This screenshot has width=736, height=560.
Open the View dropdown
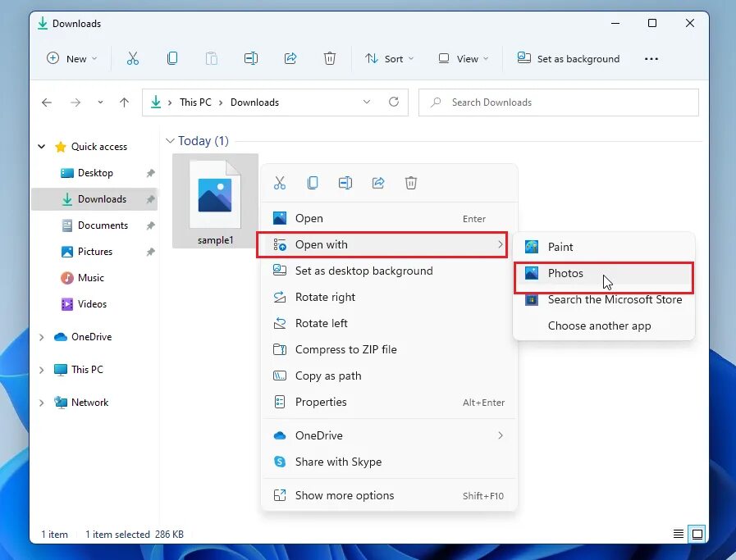click(464, 59)
